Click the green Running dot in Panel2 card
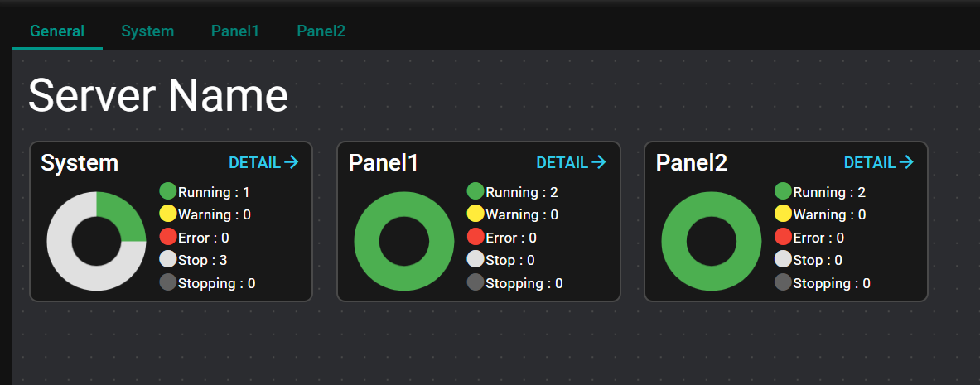Image resolution: width=980 pixels, height=385 pixels. pyautogui.click(x=783, y=191)
